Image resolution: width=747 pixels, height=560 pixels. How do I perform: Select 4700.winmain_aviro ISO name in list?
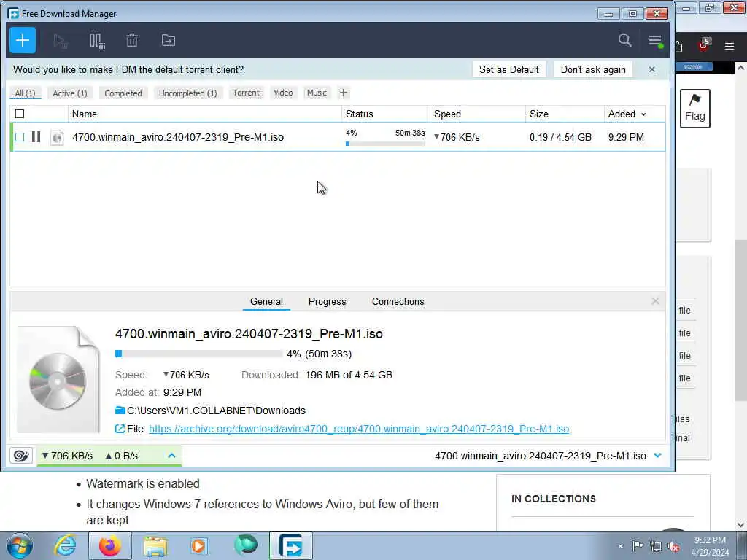[x=178, y=137]
